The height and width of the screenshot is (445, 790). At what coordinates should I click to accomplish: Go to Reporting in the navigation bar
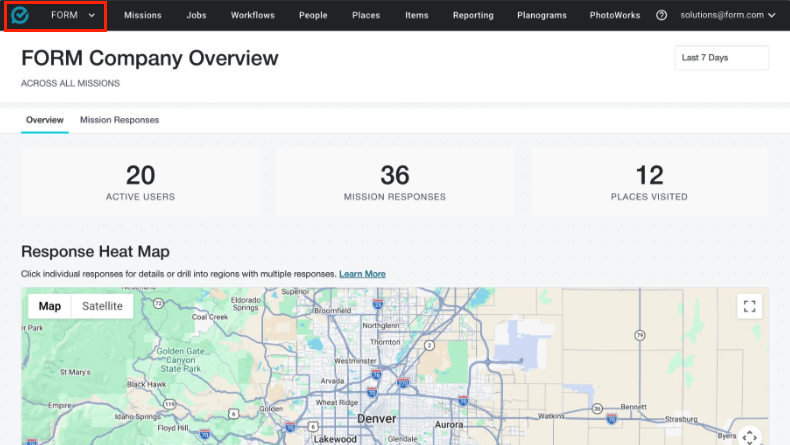pos(473,15)
